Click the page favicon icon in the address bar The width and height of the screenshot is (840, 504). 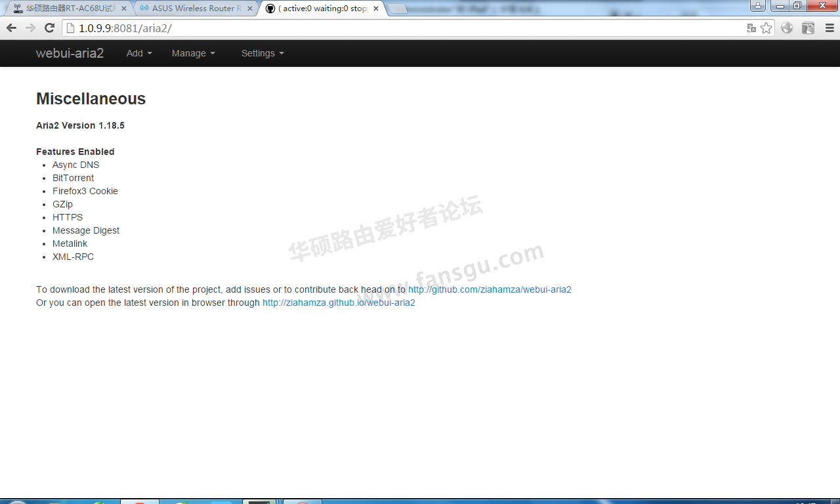point(71,28)
